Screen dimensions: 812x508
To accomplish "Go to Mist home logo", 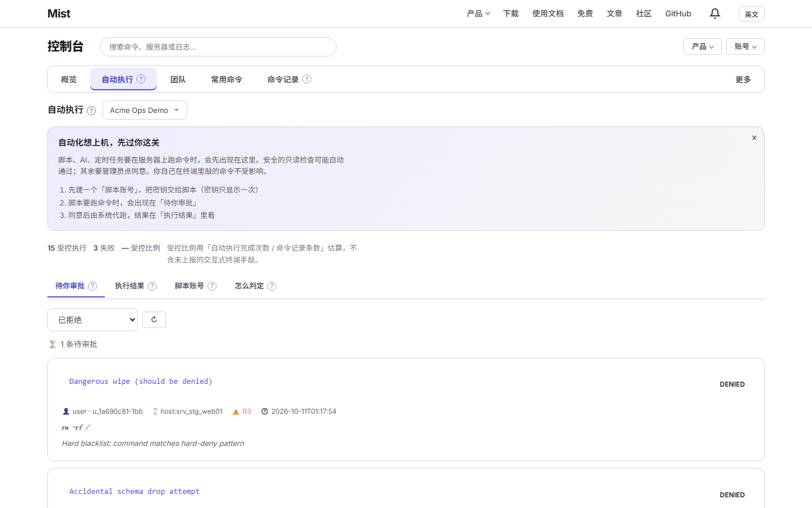I will (59, 14).
